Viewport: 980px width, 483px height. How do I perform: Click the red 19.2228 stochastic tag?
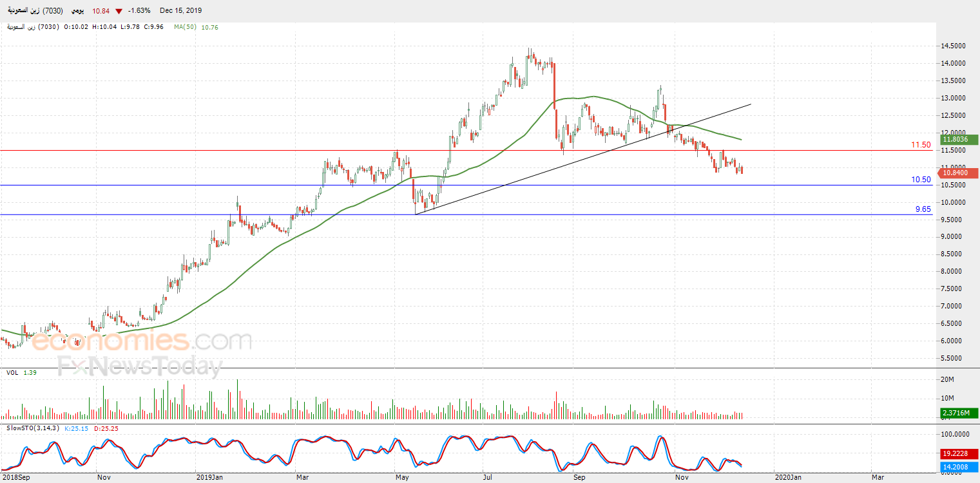[x=959, y=453]
